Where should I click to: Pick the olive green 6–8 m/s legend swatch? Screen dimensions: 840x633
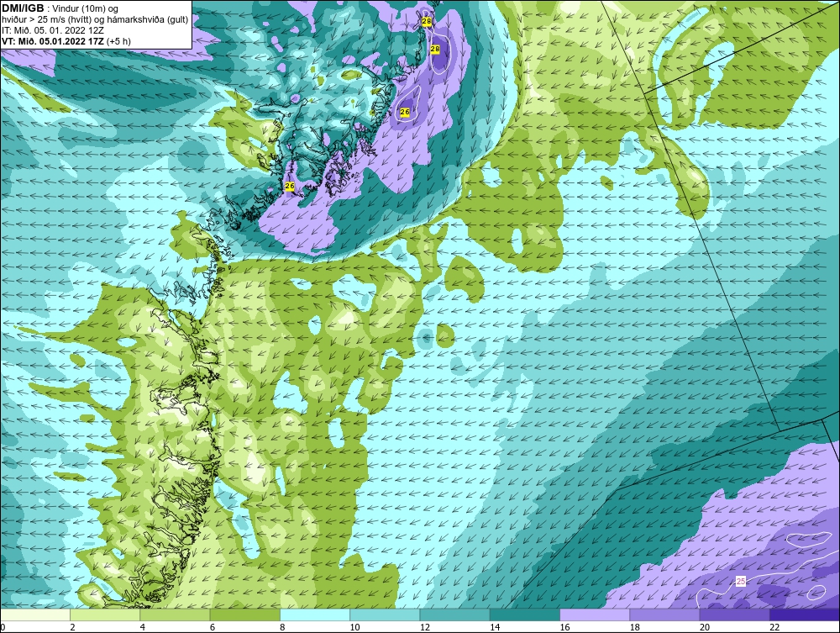244,615
